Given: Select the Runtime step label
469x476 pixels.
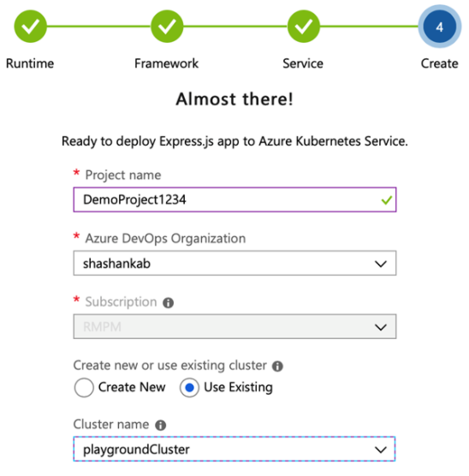Looking at the screenshot, I should pos(30,63).
